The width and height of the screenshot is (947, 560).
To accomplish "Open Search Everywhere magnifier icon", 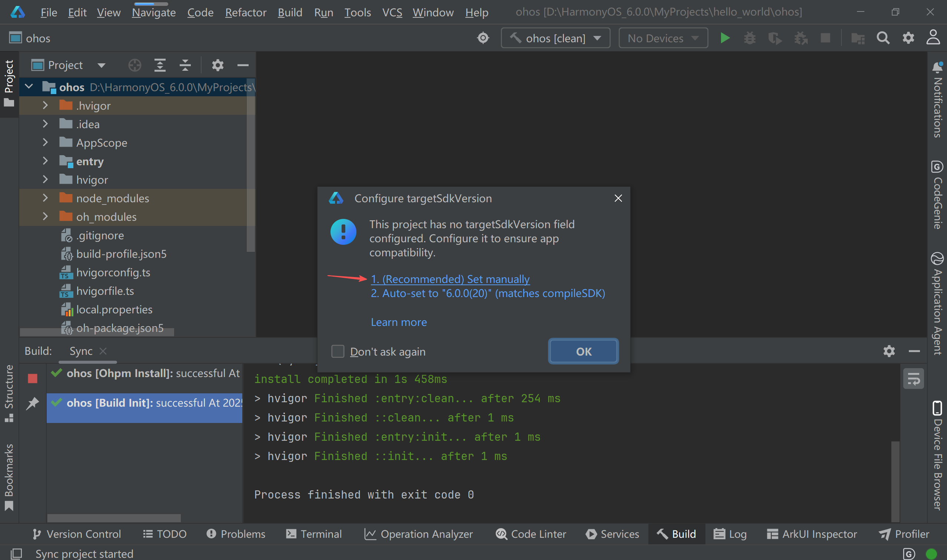I will [x=883, y=38].
